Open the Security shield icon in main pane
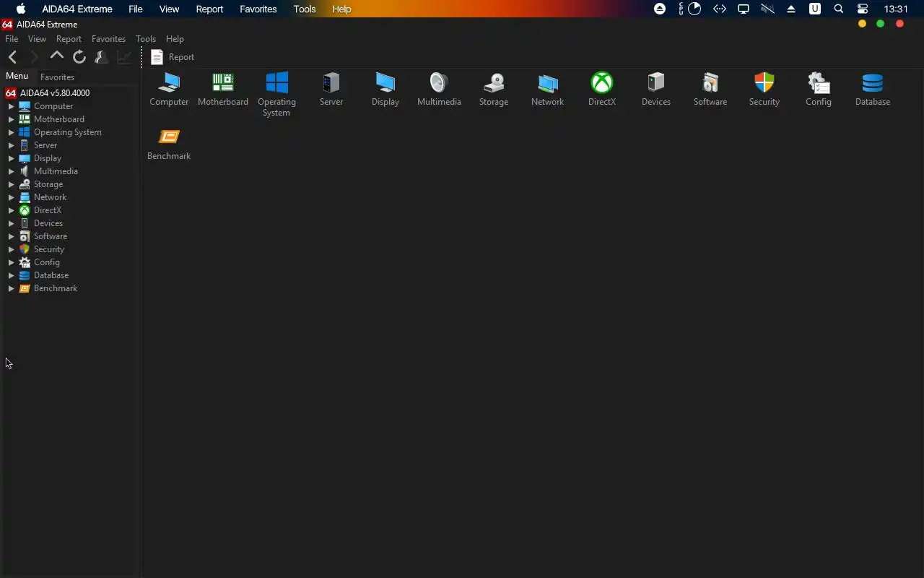 pyautogui.click(x=764, y=83)
